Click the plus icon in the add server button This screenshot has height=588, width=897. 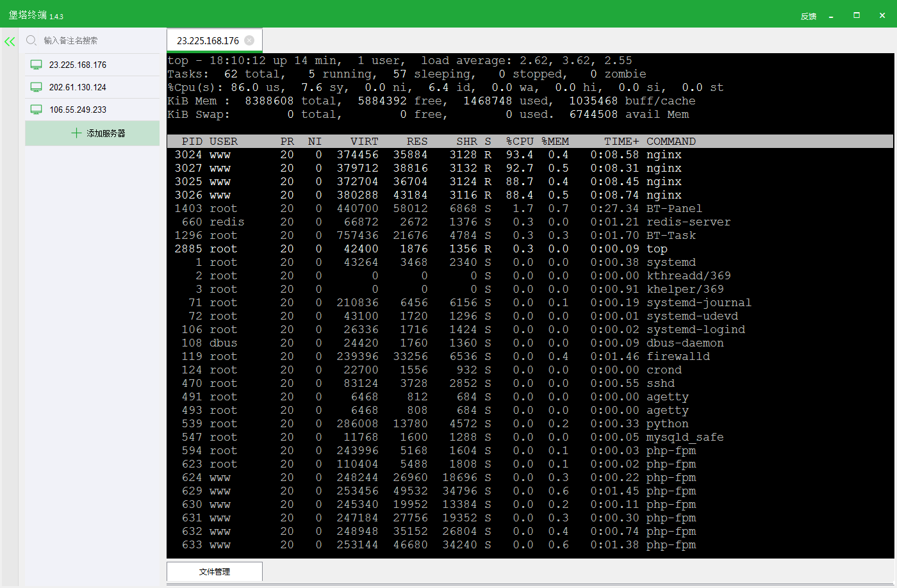click(76, 133)
